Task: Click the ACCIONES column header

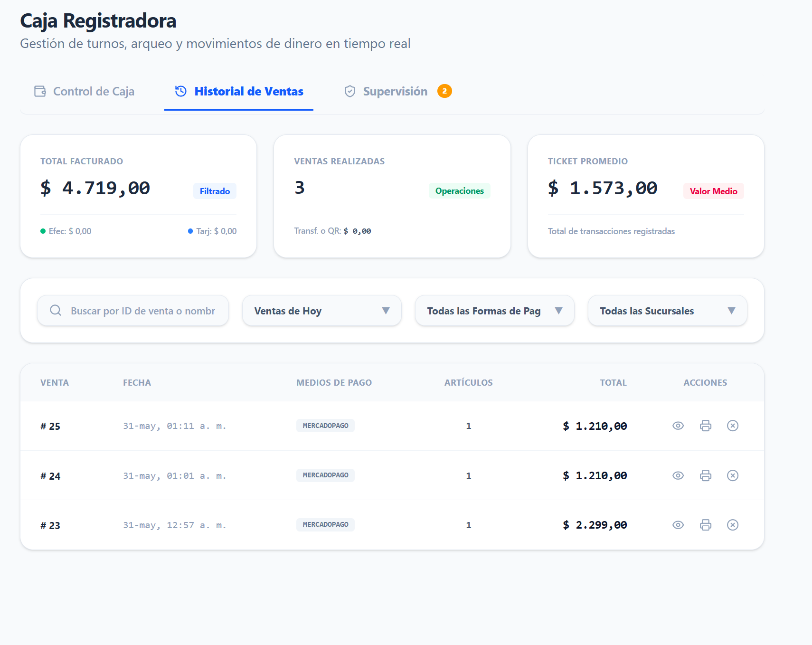Action: (x=705, y=382)
